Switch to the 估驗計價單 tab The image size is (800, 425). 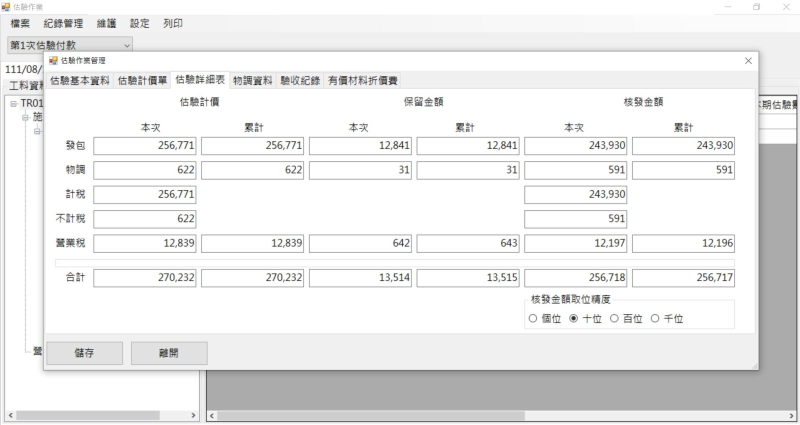142,81
